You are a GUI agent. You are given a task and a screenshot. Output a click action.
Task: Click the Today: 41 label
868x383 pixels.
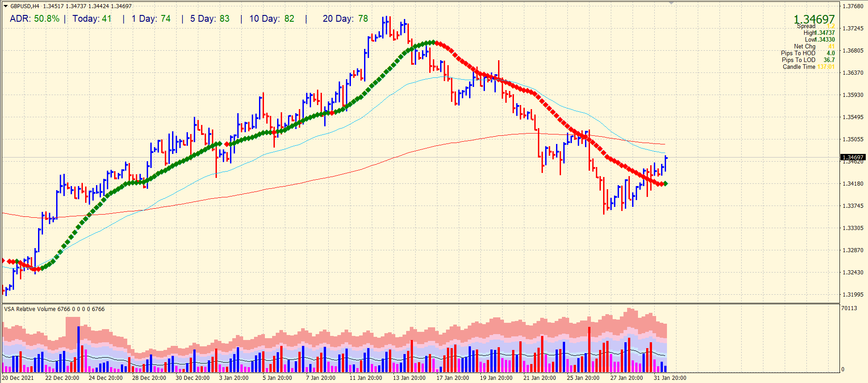(x=92, y=19)
